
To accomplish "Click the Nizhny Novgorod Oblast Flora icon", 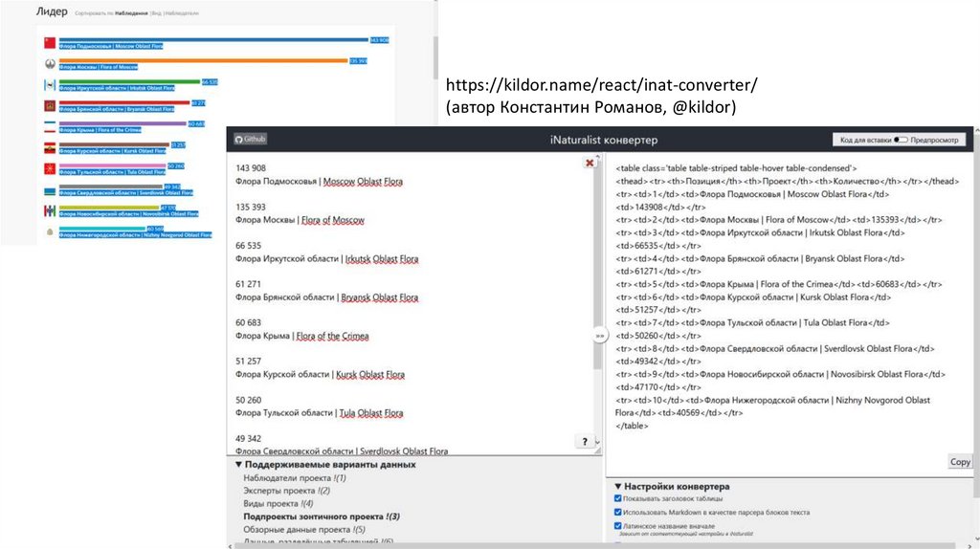I will pyautogui.click(x=50, y=231).
